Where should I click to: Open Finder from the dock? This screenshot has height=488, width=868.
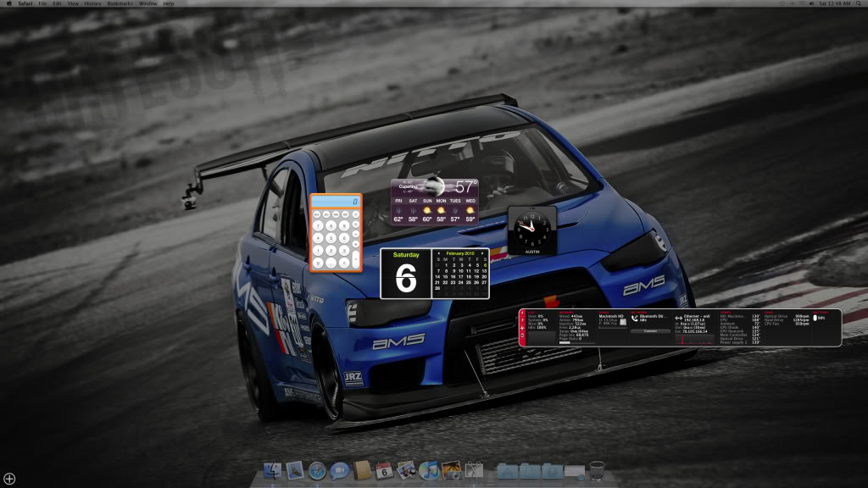click(x=273, y=469)
